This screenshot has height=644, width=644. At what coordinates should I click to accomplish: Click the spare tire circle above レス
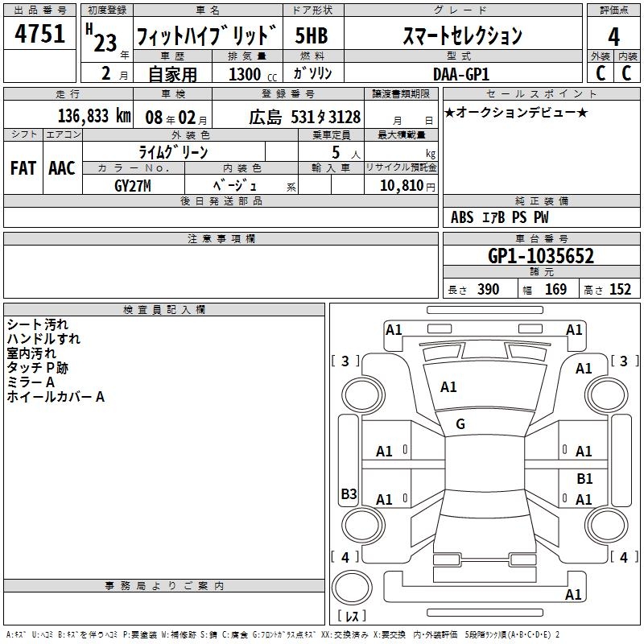point(352,587)
